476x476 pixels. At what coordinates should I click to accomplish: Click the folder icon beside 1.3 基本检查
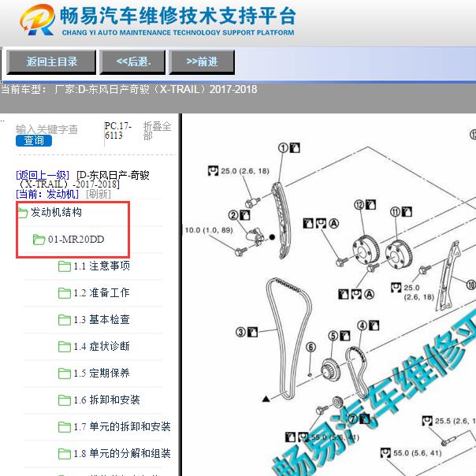point(64,320)
